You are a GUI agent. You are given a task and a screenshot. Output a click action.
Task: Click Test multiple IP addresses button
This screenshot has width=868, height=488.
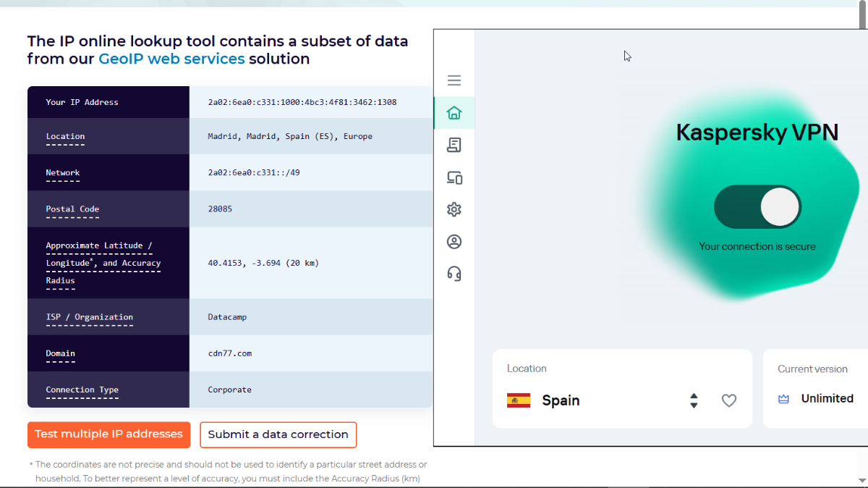tap(109, 434)
